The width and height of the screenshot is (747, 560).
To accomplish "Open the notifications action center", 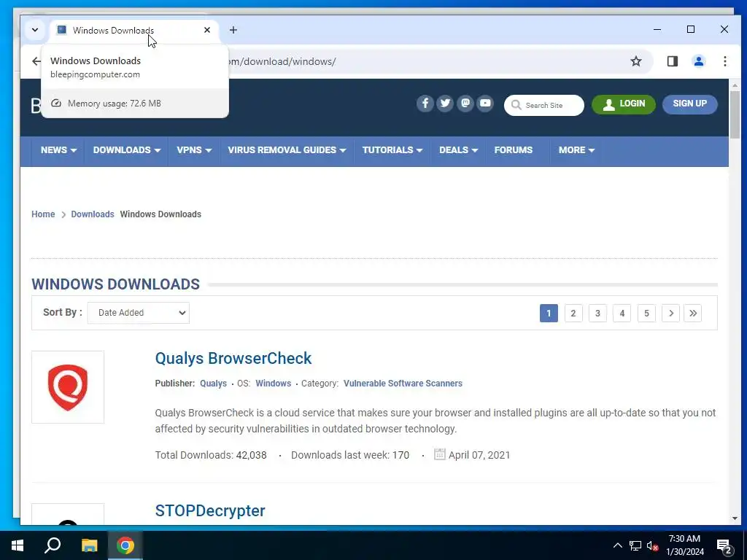I will tap(725, 547).
